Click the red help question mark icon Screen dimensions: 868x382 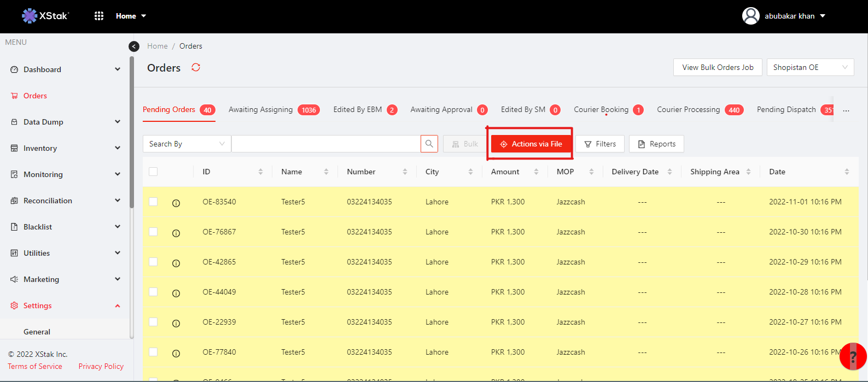[852, 357]
